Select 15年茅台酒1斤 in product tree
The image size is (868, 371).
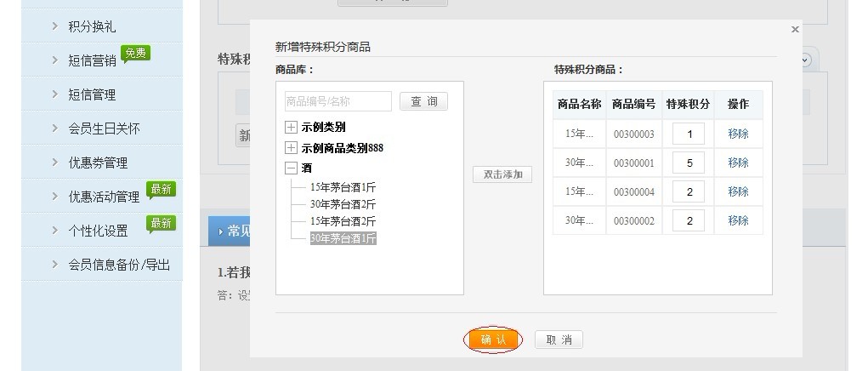[x=342, y=187]
